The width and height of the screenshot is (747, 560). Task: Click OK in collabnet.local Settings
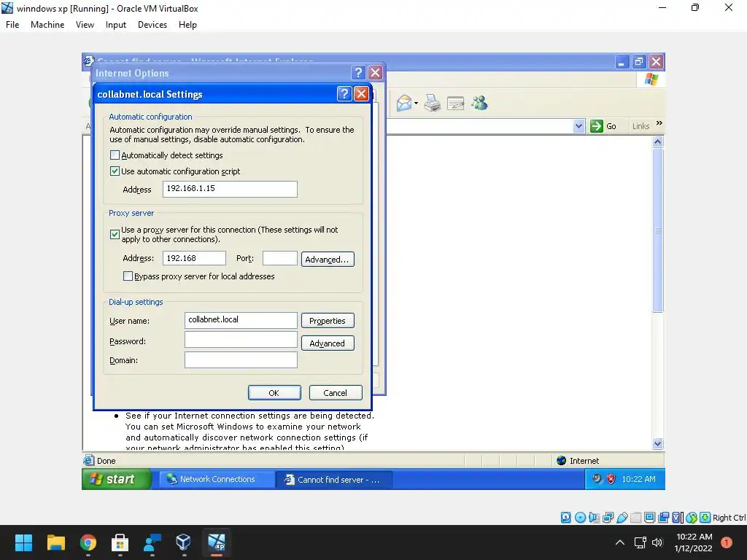(x=274, y=393)
